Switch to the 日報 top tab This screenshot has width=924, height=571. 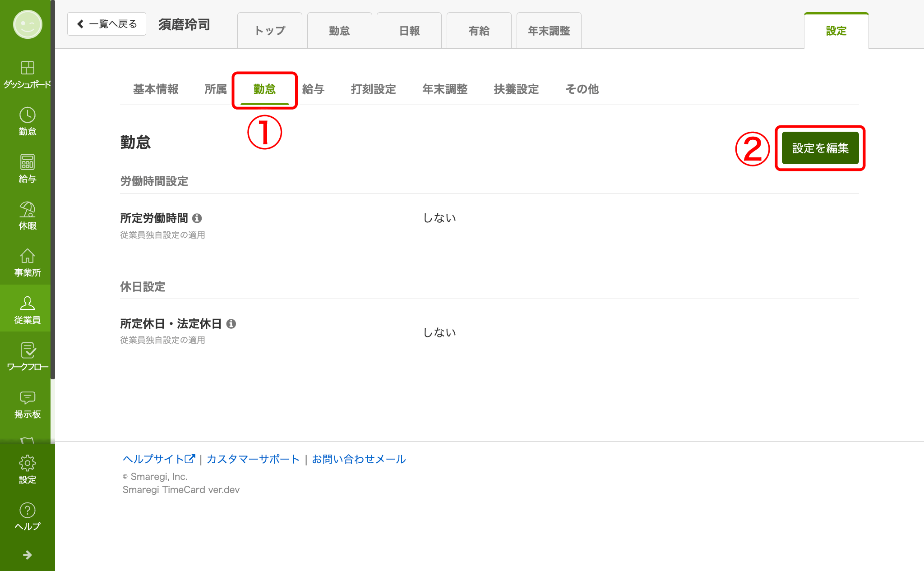pos(409,31)
